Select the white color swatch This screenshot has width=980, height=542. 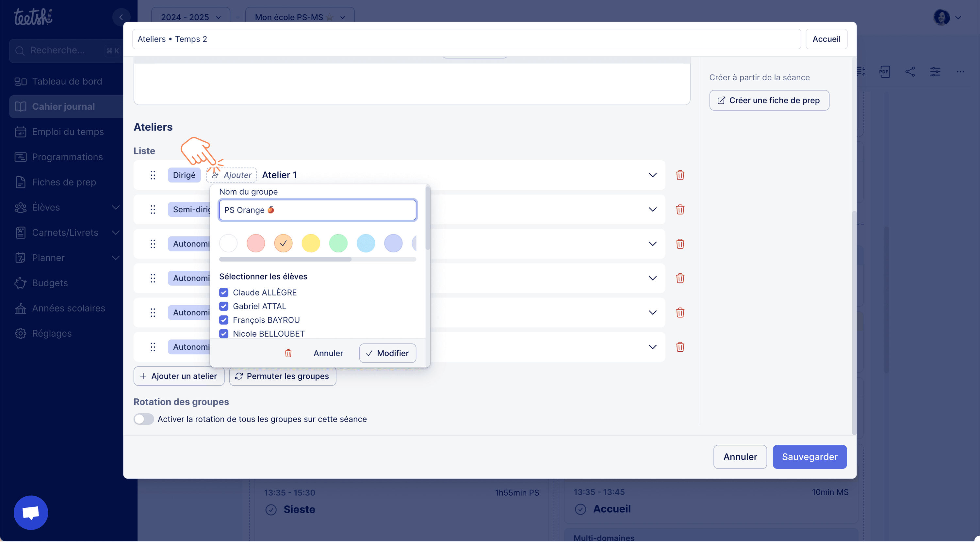click(228, 243)
